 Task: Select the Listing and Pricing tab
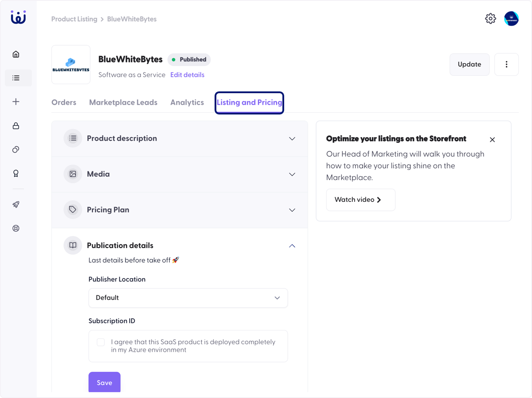(249, 102)
